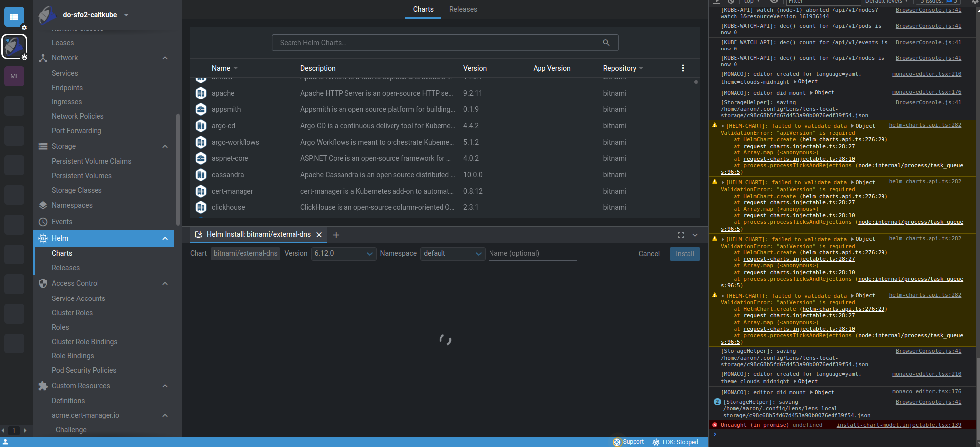980x447 pixels.
Task: Click the user icon in status bar
Action: point(5,442)
